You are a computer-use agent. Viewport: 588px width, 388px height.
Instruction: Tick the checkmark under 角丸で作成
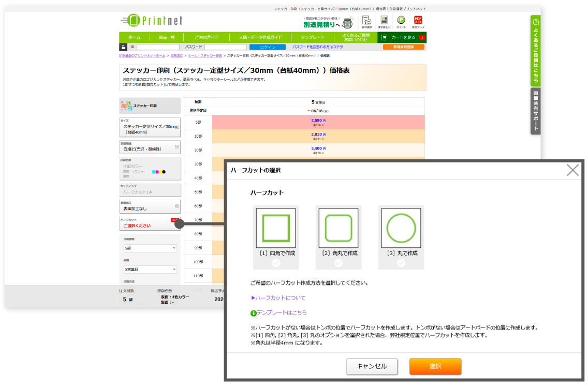(x=338, y=263)
